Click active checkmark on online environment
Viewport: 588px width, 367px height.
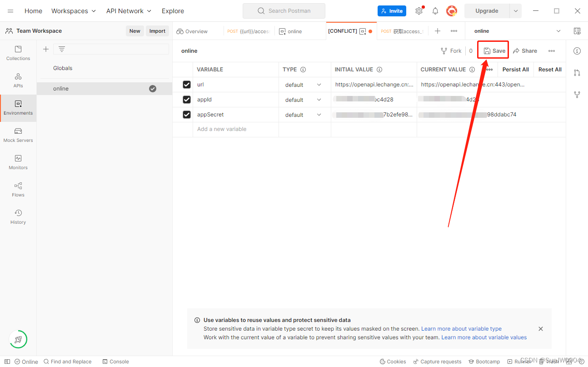tap(153, 89)
